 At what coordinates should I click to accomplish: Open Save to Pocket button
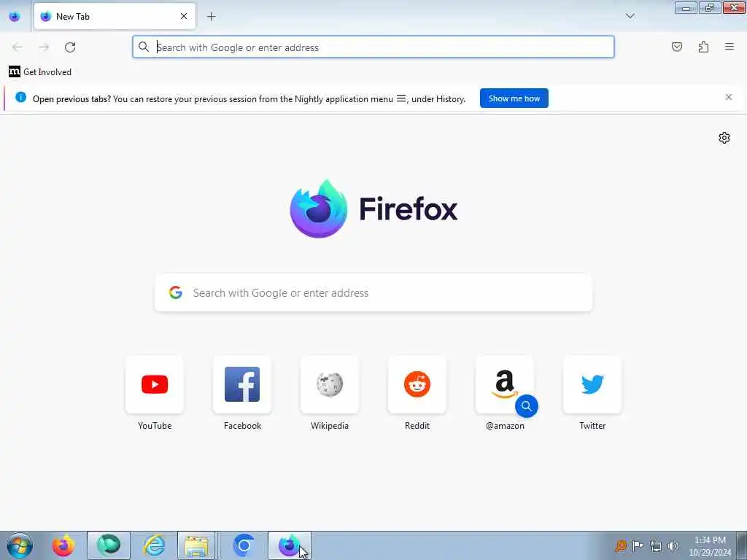tap(676, 47)
